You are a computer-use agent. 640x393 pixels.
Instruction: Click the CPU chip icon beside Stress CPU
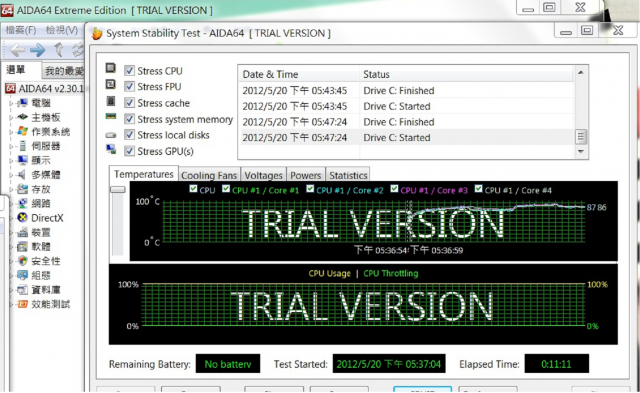[x=111, y=68]
